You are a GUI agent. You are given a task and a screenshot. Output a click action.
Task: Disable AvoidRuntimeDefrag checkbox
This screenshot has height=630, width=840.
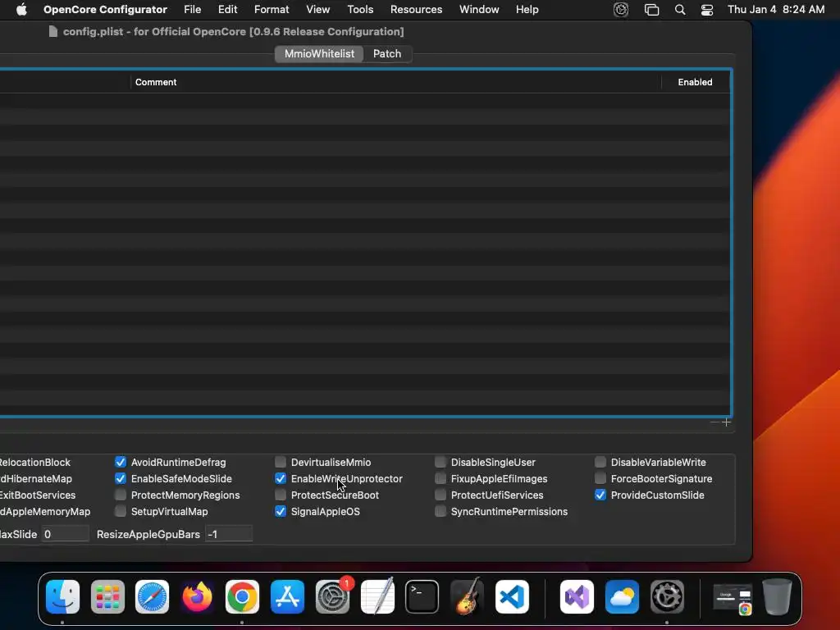click(121, 462)
